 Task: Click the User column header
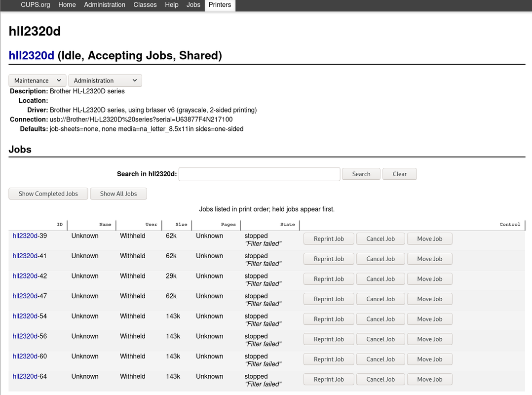(x=152, y=224)
